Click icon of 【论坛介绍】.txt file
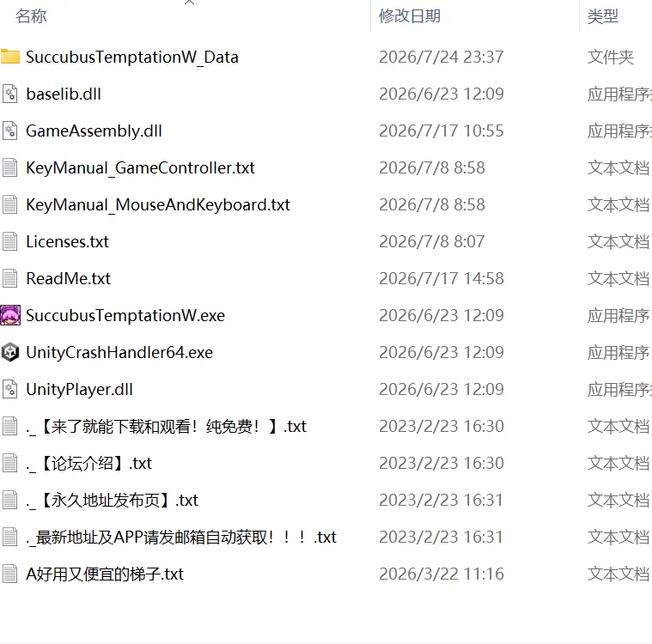Image resolution: width=652 pixels, height=644 pixels. click(10, 463)
